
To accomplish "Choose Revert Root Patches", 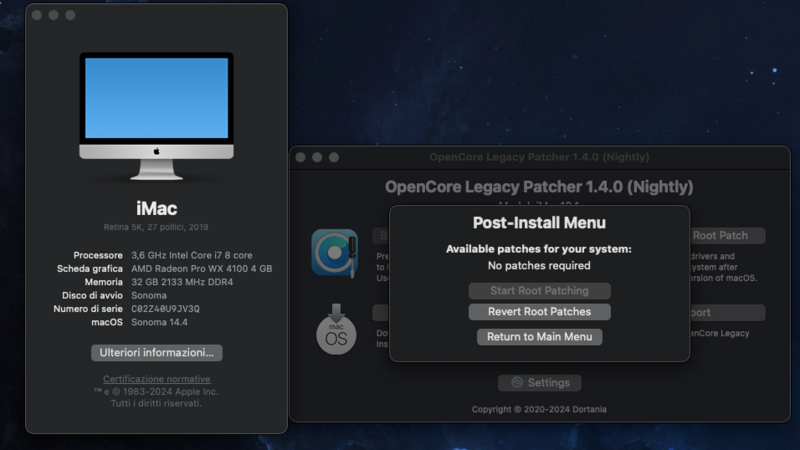I will 539,312.
